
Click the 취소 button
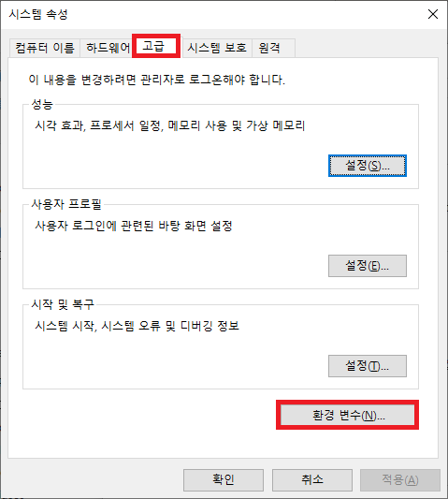pos(311,480)
